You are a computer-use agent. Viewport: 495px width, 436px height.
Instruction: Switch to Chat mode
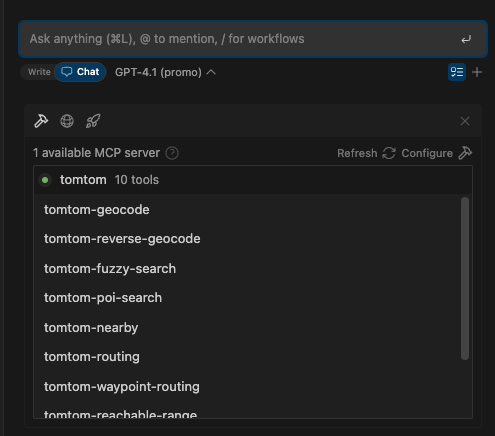click(x=80, y=72)
